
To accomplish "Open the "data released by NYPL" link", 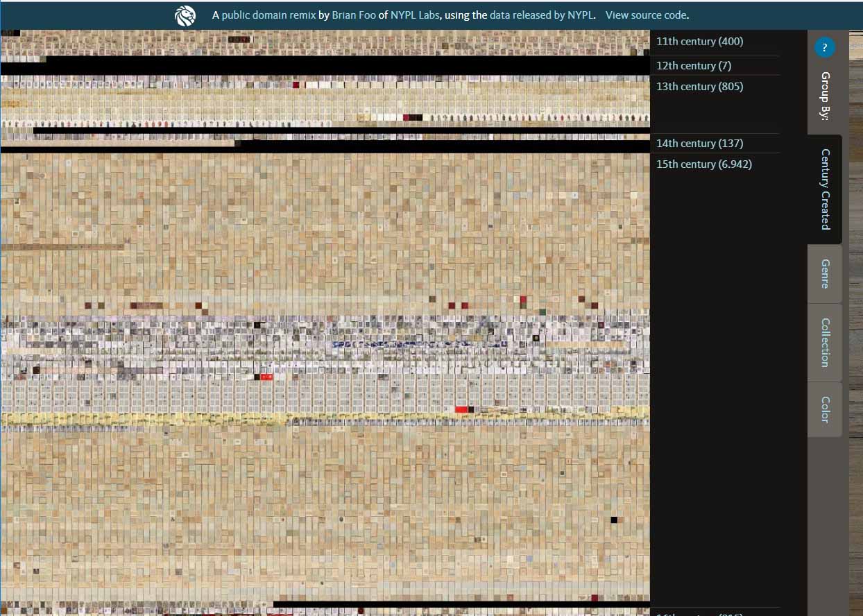I will (542, 15).
